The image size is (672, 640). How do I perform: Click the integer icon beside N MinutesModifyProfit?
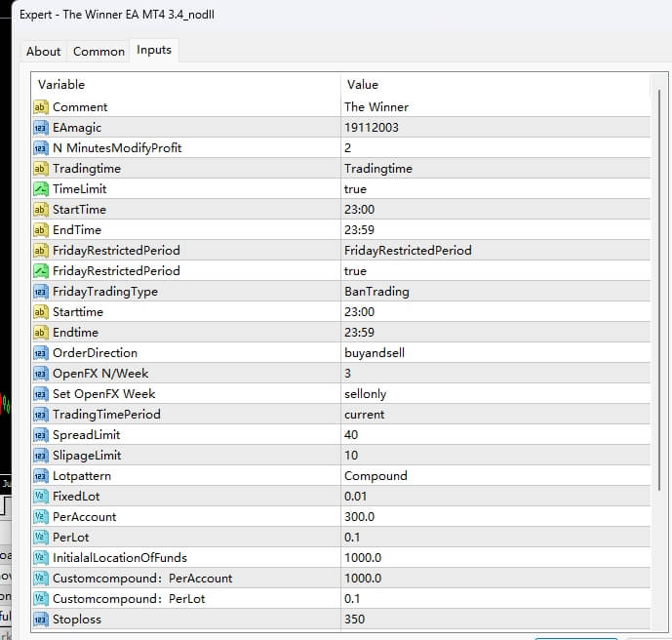point(41,148)
